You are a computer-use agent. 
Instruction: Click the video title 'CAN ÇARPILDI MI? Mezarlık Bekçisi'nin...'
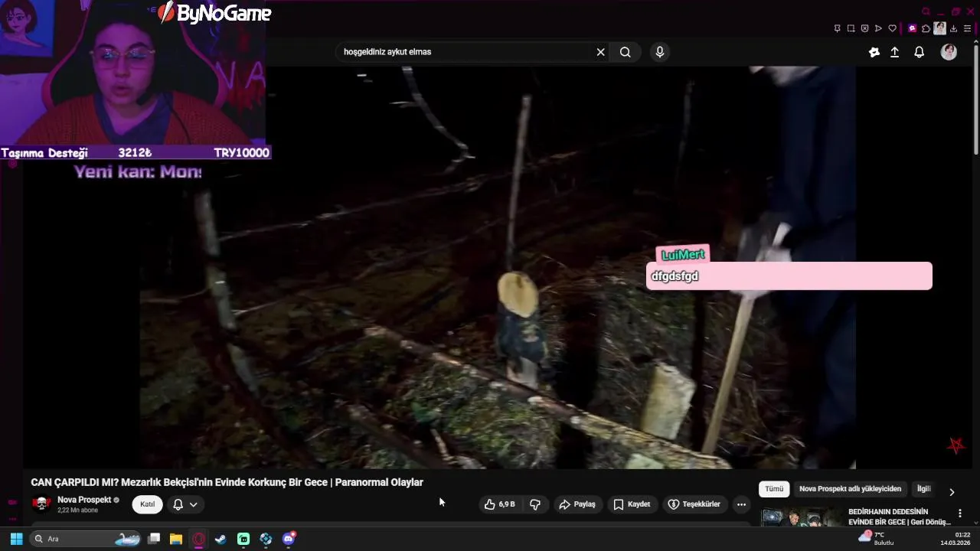tap(227, 482)
